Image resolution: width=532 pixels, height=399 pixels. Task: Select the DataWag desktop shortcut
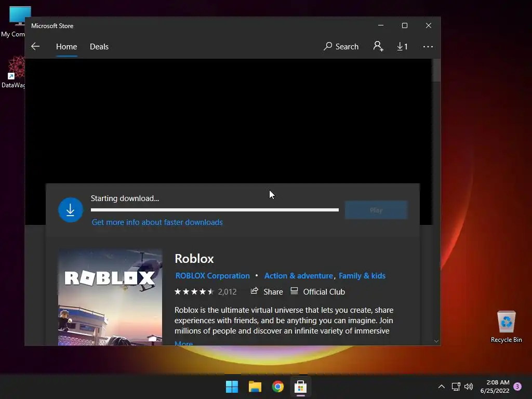(x=13, y=73)
